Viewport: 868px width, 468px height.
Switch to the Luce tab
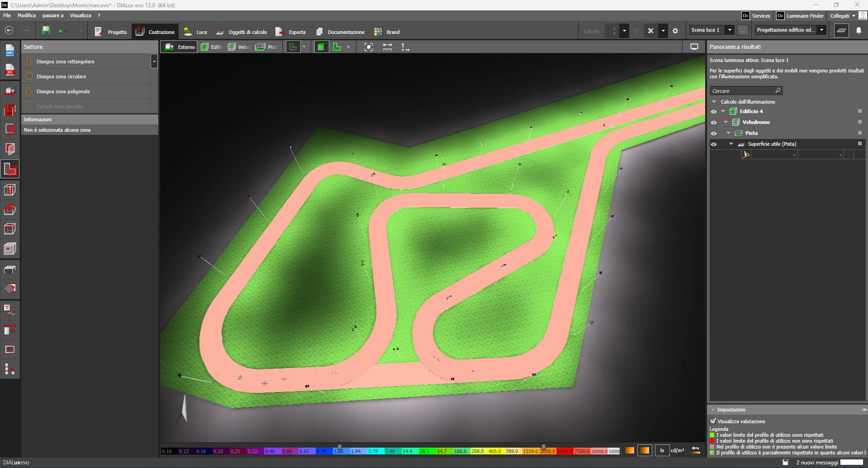click(x=196, y=32)
